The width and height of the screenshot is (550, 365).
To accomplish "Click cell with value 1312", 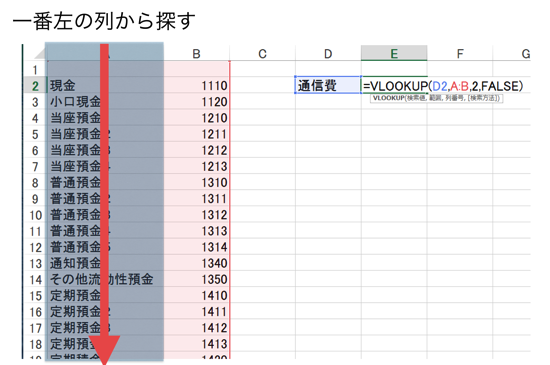I will [x=196, y=214].
